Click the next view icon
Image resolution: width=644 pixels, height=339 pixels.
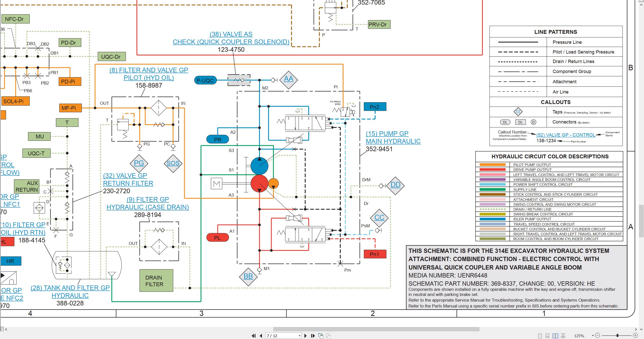point(328,336)
